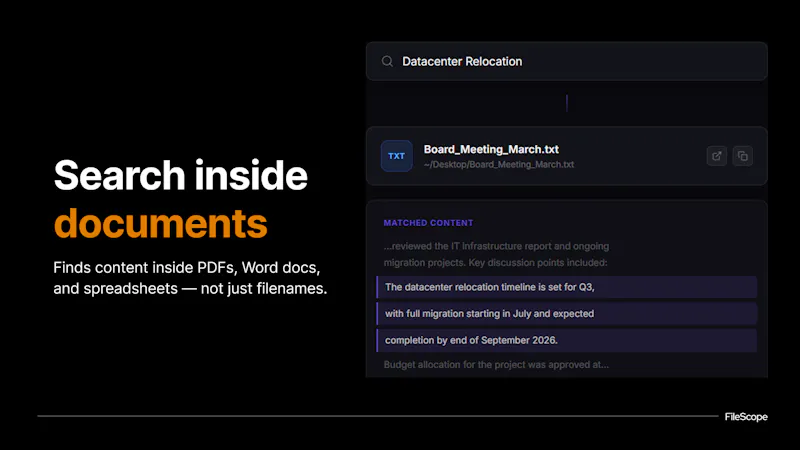Viewport: 800px width, 450px height.
Task: Click '...reviewed the IT infrastructure report' text
Action: coord(496,246)
